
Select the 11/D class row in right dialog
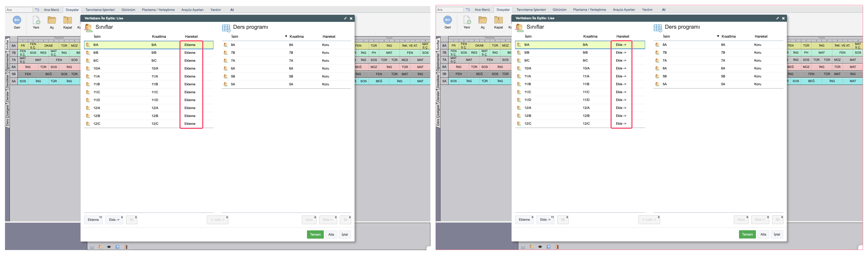(x=580, y=100)
